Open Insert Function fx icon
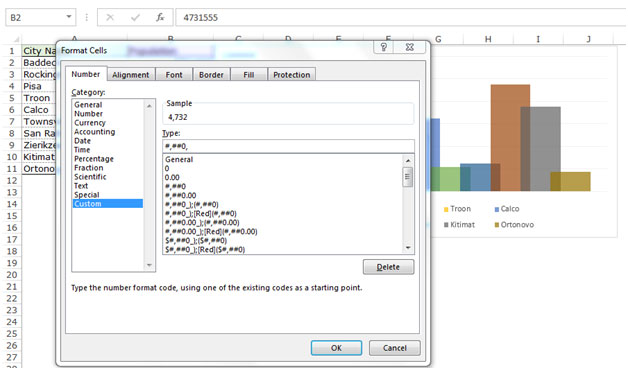Viewport: 628px width, 370px height. tap(160, 17)
